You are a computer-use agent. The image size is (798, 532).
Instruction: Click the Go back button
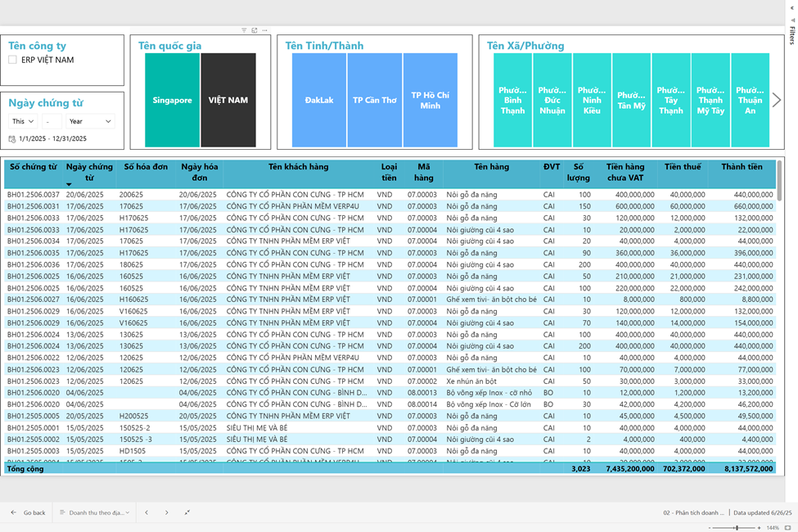point(28,512)
